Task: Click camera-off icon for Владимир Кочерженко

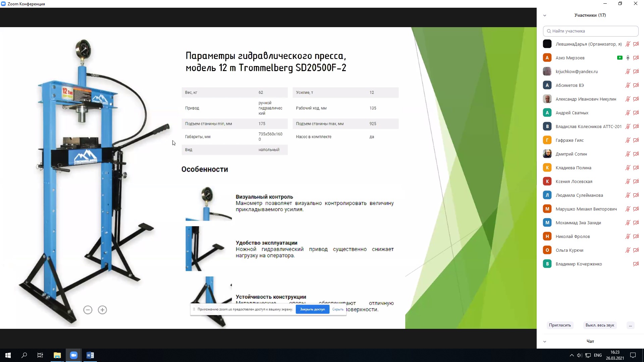Action: (636, 264)
